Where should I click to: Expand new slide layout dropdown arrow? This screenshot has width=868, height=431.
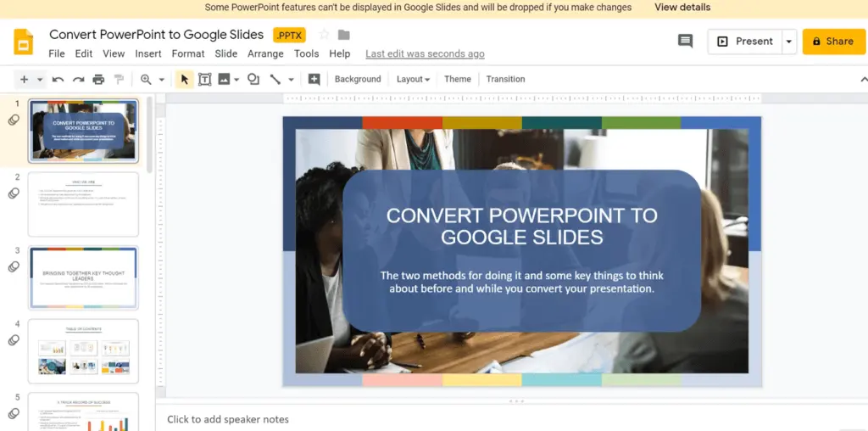click(x=40, y=80)
